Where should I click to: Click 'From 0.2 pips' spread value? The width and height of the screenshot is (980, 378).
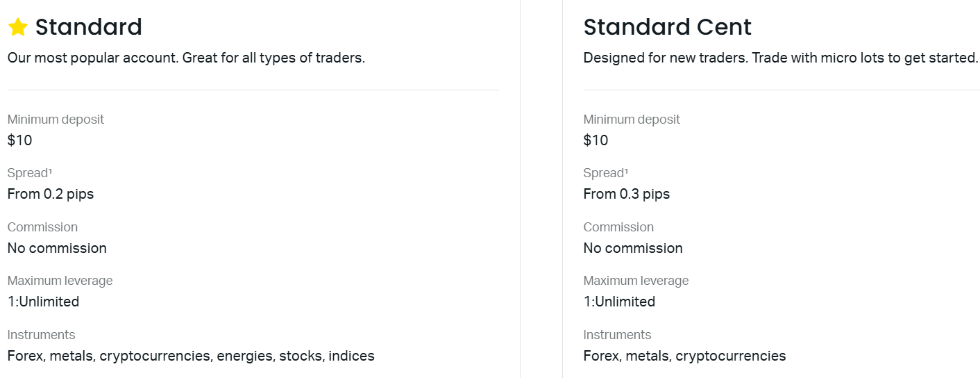(51, 194)
